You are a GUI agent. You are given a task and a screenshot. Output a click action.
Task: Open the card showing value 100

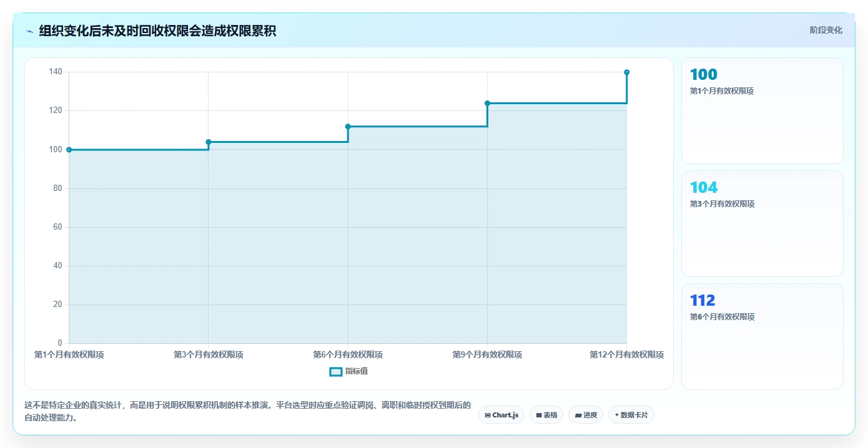click(x=762, y=111)
